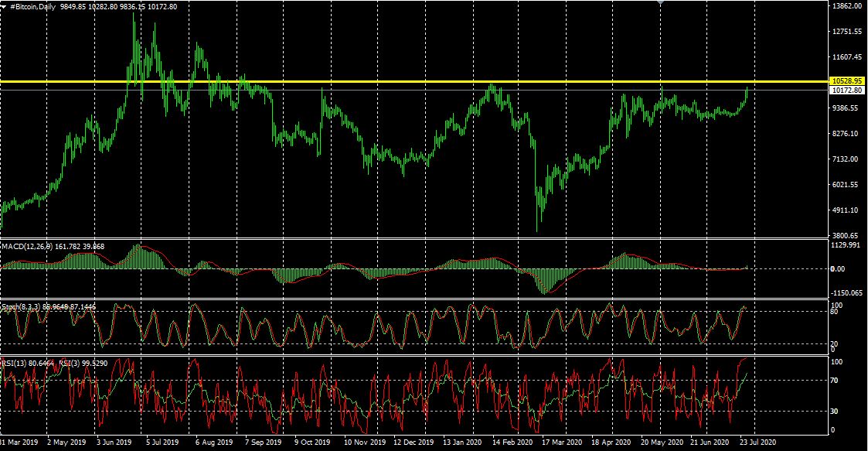
Task: Click the 21 Jun 2020 date label
Action: tap(710, 442)
